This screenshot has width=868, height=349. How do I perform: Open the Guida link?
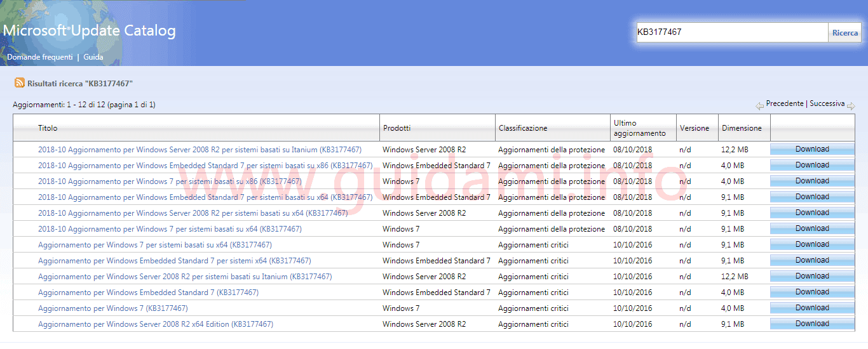click(93, 57)
